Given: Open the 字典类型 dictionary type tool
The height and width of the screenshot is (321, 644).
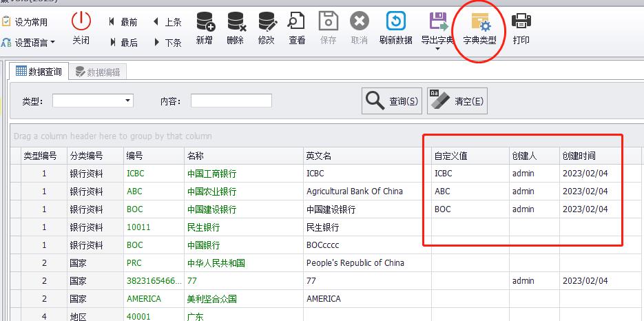Looking at the screenshot, I should pos(479,23).
